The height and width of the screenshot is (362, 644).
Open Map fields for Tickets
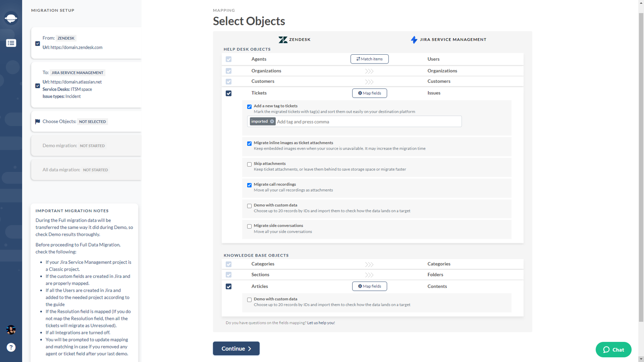coord(369,93)
